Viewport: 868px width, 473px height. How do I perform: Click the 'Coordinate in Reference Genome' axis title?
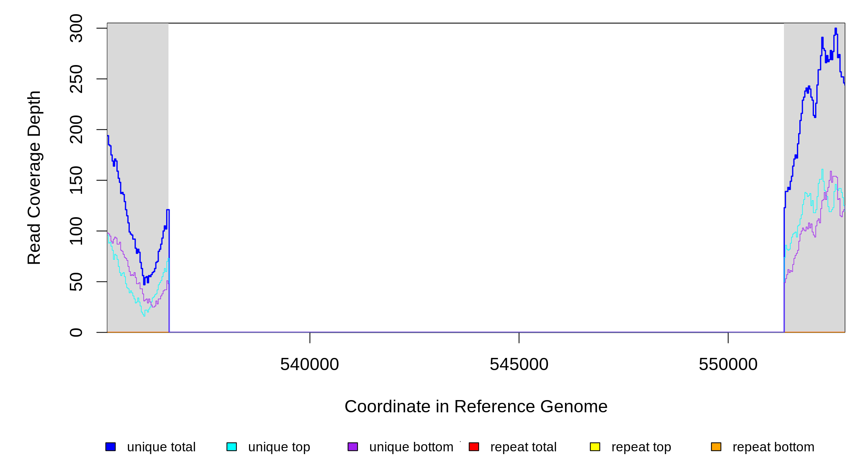point(476,406)
